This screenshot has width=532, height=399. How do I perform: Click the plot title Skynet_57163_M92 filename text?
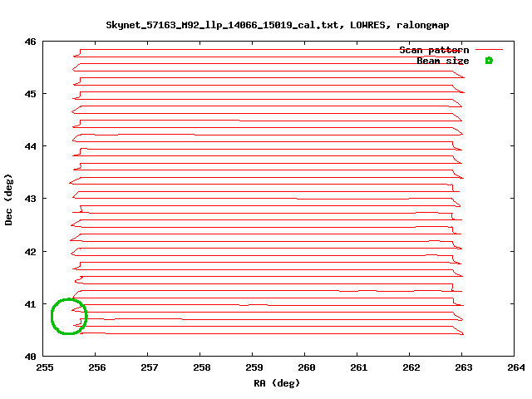click(x=277, y=26)
